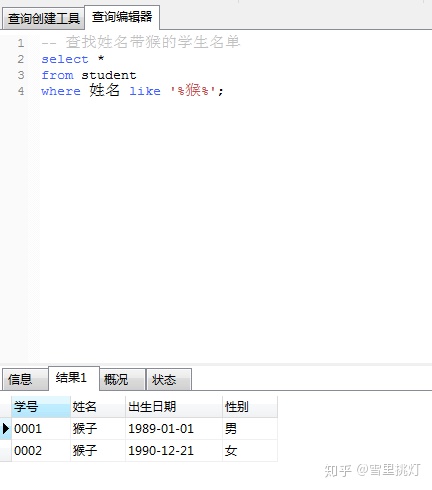Click the 女 gender cell
432x490 pixels.
point(250,451)
